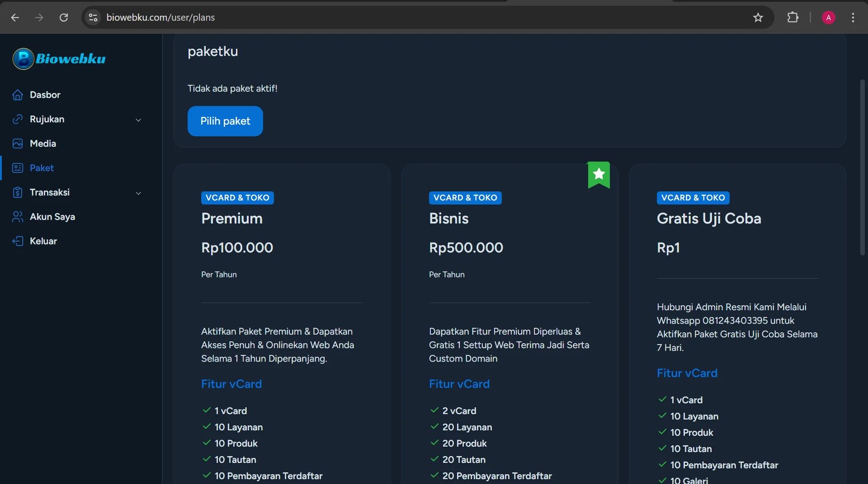Screen dimensions: 868x484
Task: Open Akun Saya menu item
Action: pyautogui.click(x=53, y=217)
